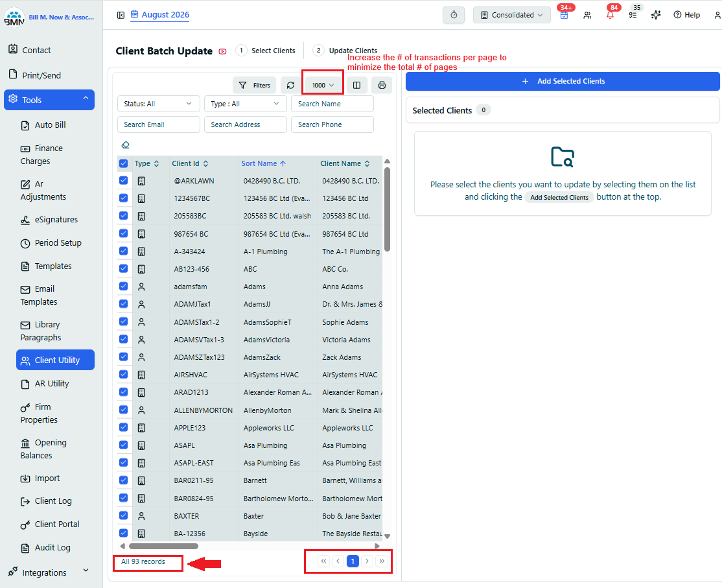This screenshot has width=722, height=588.
Task: Click the Client Id column sort icon
Action: click(206, 163)
